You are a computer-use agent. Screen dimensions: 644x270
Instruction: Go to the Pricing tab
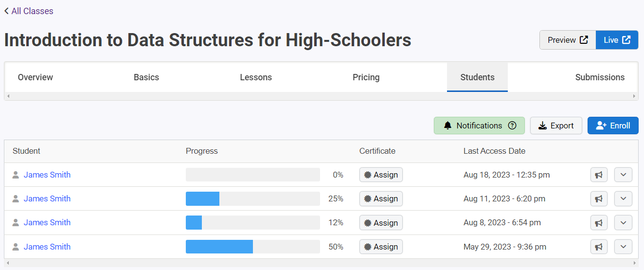click(366, 77)
